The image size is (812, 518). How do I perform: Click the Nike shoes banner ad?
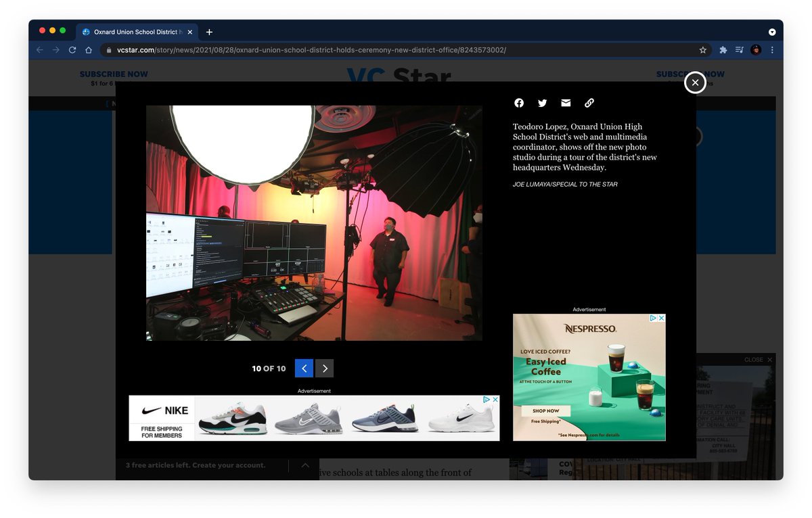tap(314, 418)
